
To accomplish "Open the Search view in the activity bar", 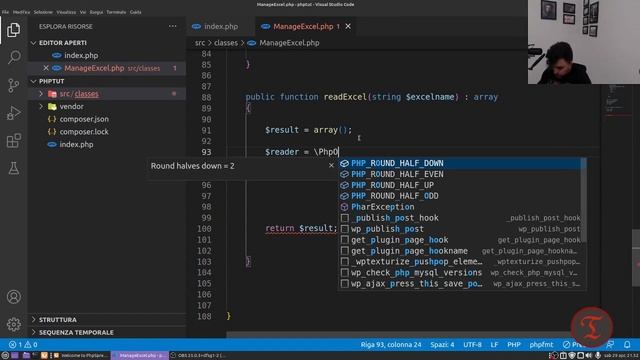I will (x=13, y=57).
